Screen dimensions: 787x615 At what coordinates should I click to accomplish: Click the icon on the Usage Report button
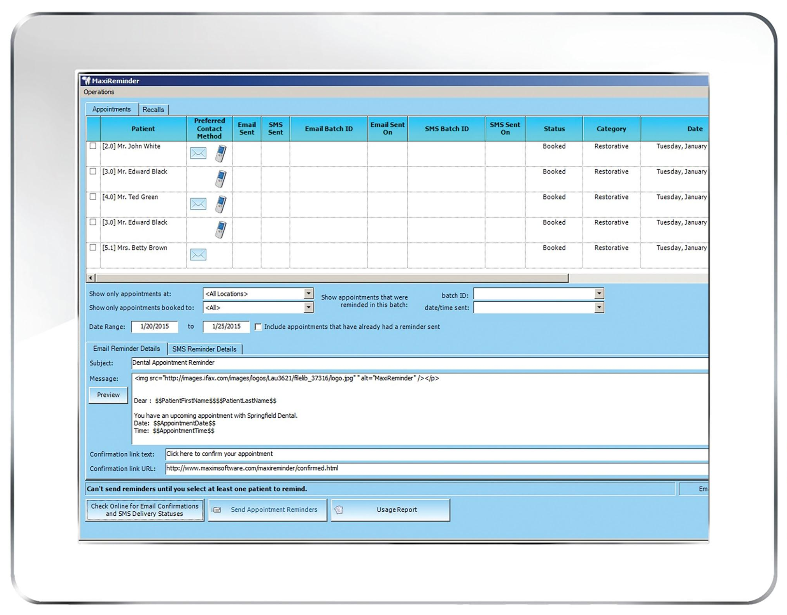tap(340, 510)
